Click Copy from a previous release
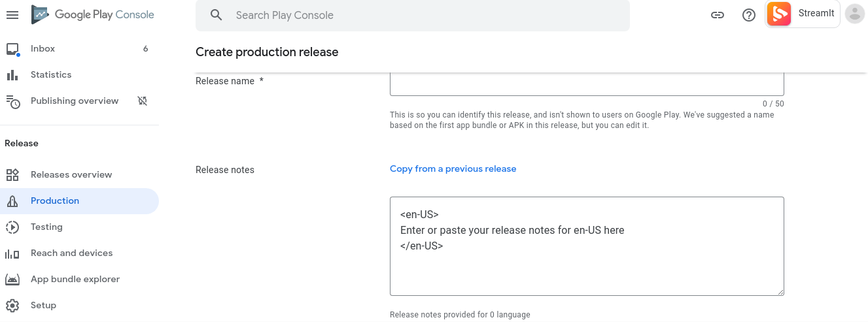Screen dimensions: 868x322 453,169
